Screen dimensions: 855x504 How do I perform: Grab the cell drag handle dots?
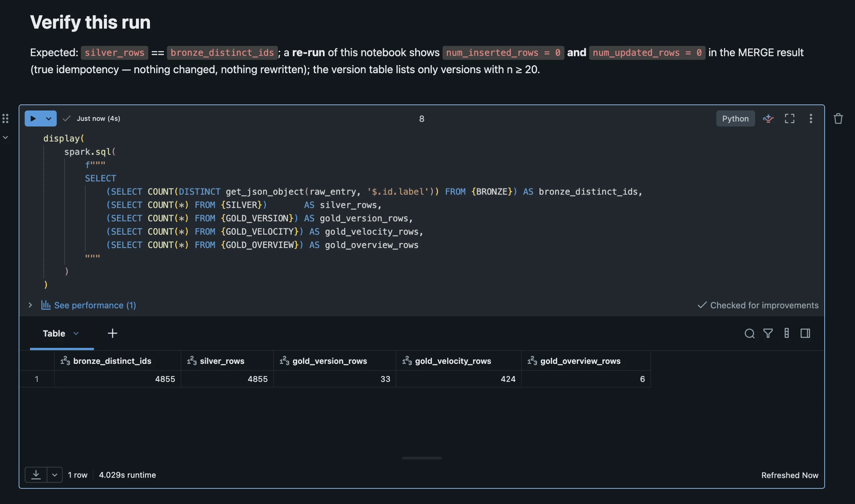point(5,118)
